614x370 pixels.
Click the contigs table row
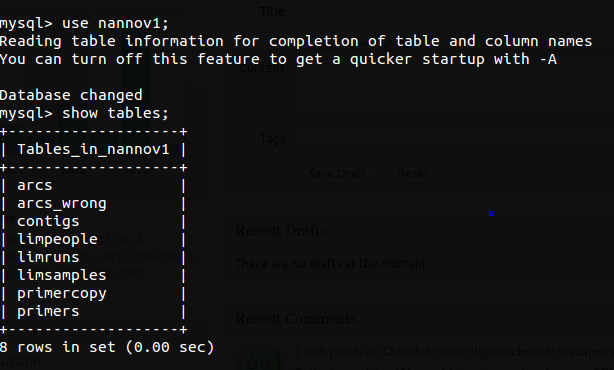(93, 221)
